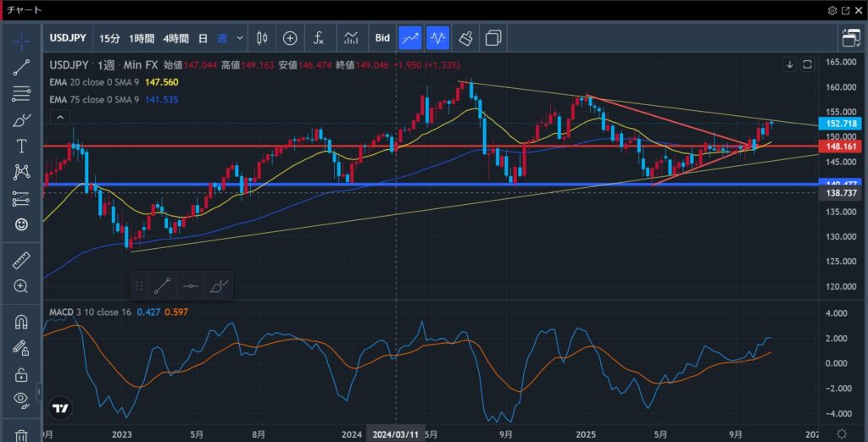Screen dimensions: 868x442
Task: Switch to the 4時間 timeframe
Action: pos(176,38)
